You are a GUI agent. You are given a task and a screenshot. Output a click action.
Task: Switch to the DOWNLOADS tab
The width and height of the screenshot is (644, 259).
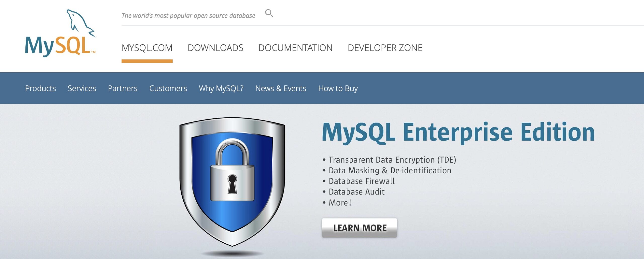(x=215, y=48)
